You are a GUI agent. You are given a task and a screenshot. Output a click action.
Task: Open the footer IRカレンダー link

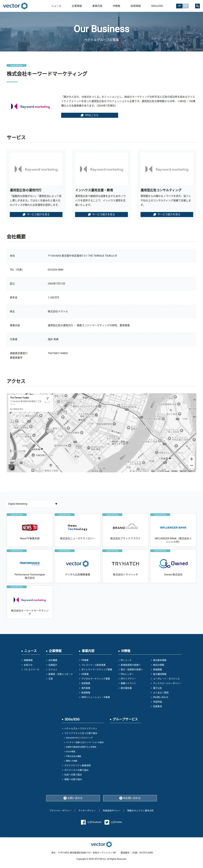(127, 674)
